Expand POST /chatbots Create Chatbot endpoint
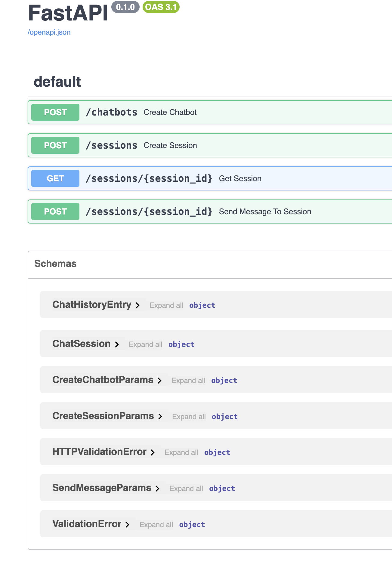The width and height of the screenshot is (392, 562). point(210,112)
